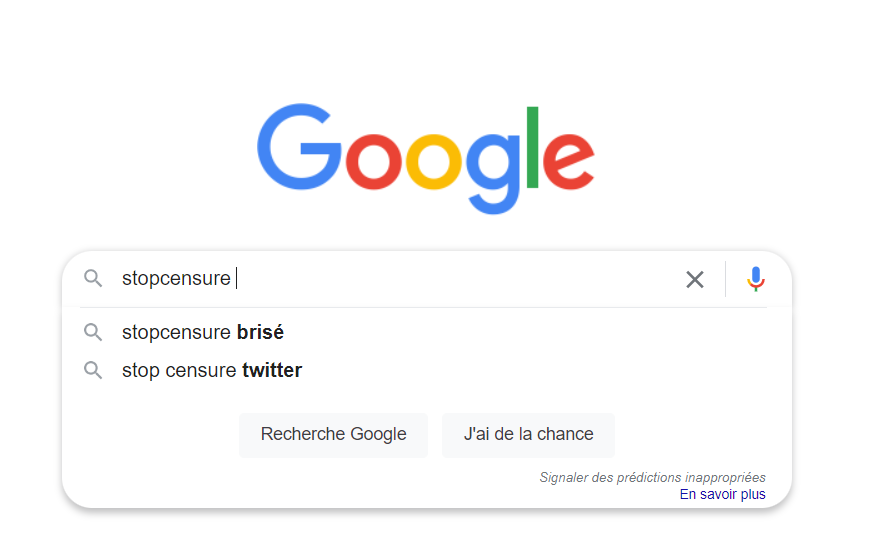
Task: Click the magnifier icon beside "stop censure twitter"
Action: pyautogui.click(x=93, y=370)
